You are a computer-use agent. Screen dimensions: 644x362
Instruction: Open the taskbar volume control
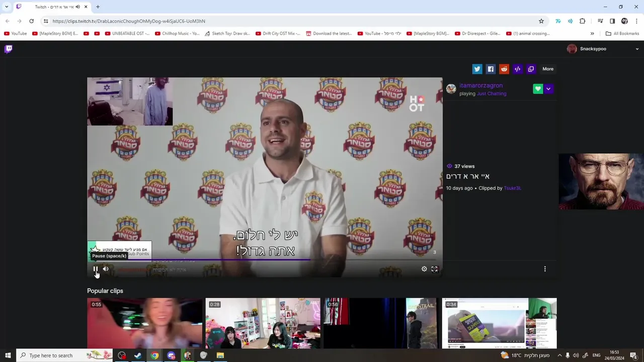coord(576,355)
